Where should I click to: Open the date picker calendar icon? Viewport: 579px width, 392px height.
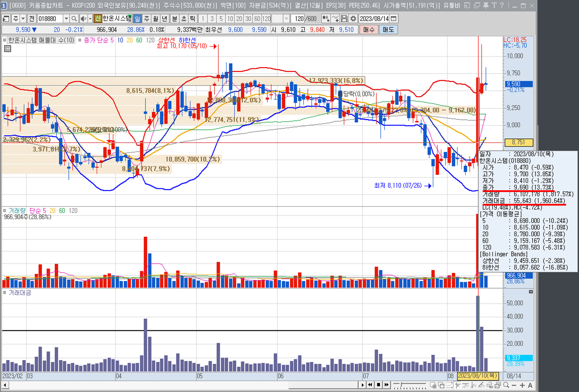coord(394,18)
